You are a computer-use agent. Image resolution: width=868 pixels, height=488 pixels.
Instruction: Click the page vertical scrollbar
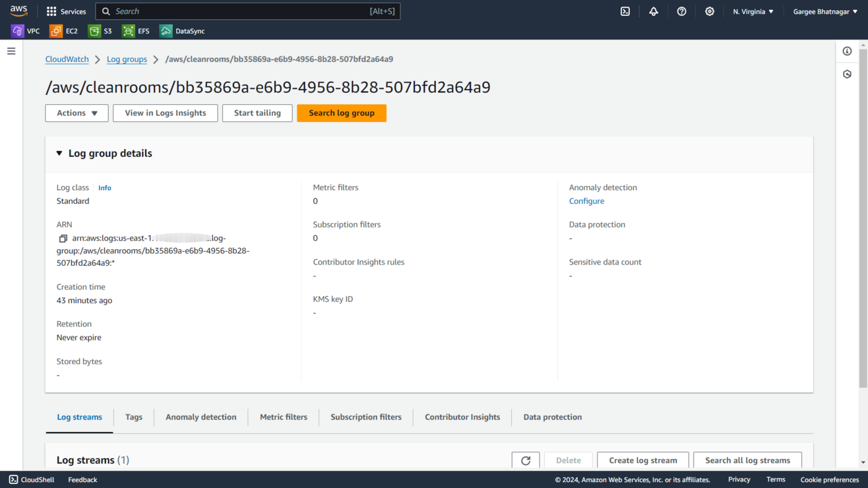tap(863, 218)
